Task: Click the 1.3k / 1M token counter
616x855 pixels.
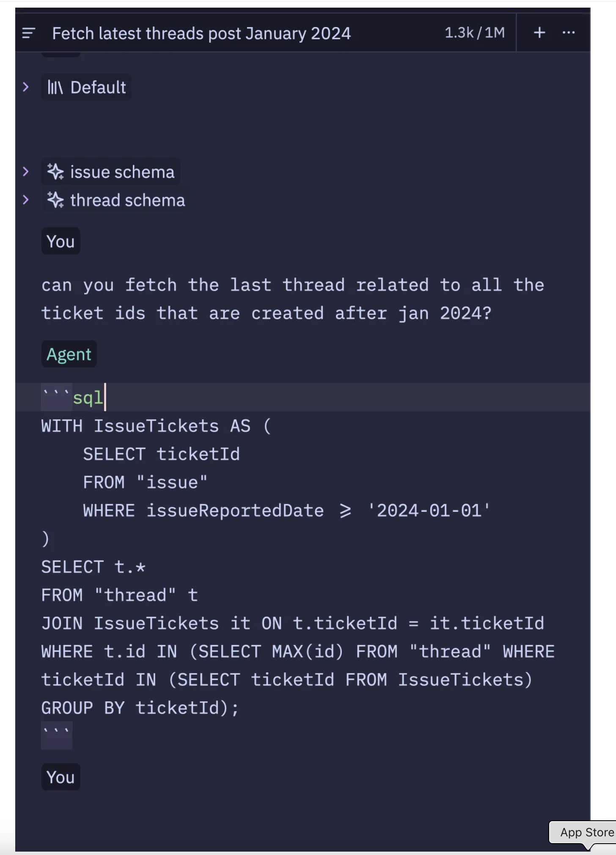Action: (475, 33)
